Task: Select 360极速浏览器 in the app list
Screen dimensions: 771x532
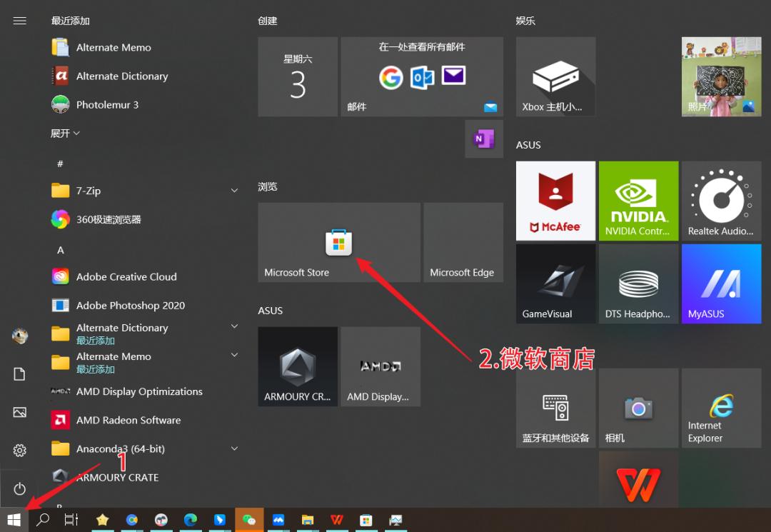Action: (x=109, y=220)
